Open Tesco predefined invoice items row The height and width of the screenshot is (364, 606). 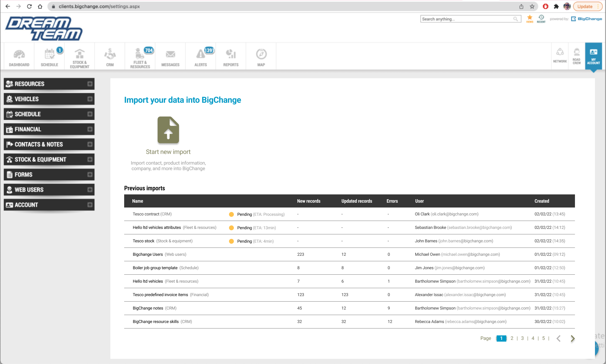pyautogui.click(x=349, y=295)
